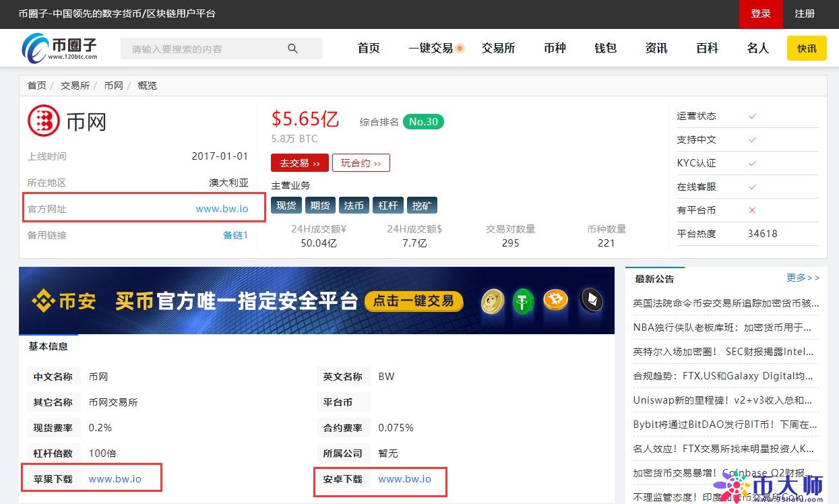Open the 名人 navigation item

tap(757, 49)
